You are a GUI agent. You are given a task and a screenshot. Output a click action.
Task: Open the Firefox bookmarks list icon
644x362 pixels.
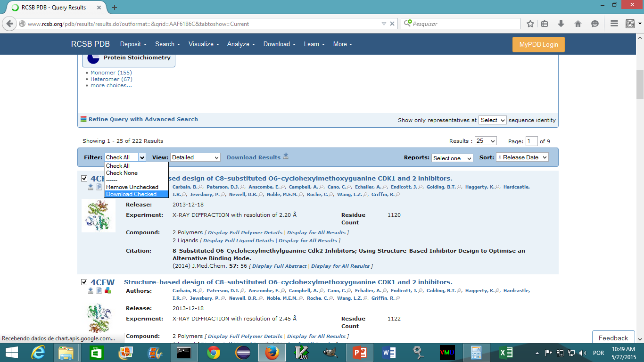click(x=545, y=24)
